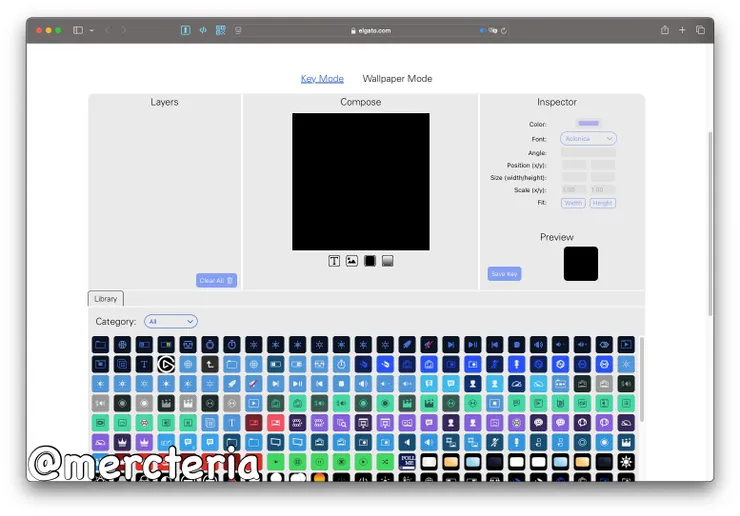Open Safari share menu
The image size is (740, 516).
(x=664, y=30)
